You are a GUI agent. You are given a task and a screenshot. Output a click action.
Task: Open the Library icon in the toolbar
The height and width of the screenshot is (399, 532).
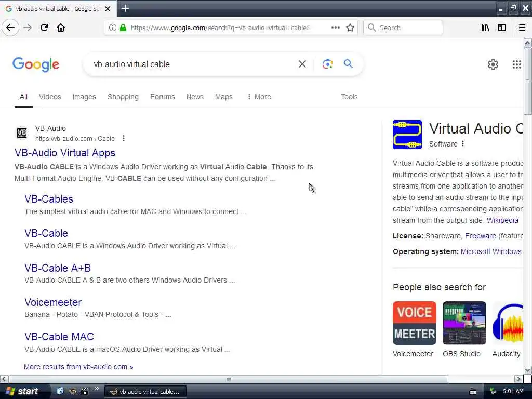[485, 28]
